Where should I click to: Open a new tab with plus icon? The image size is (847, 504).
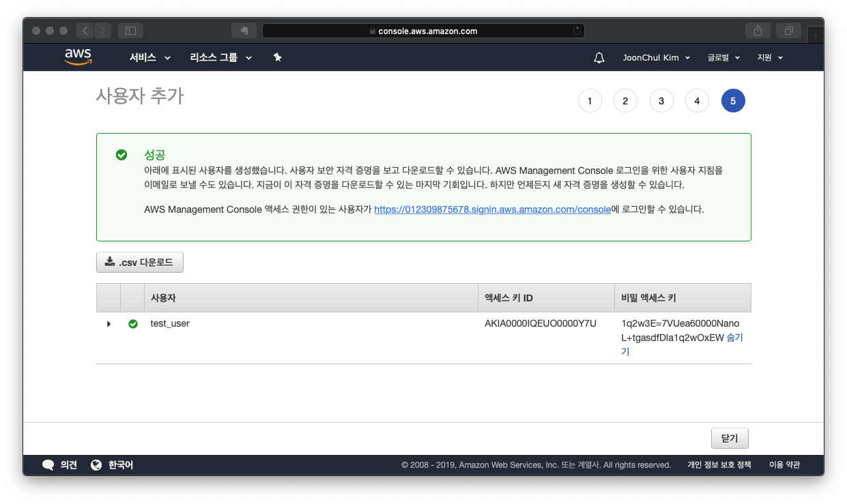[815, 34]
